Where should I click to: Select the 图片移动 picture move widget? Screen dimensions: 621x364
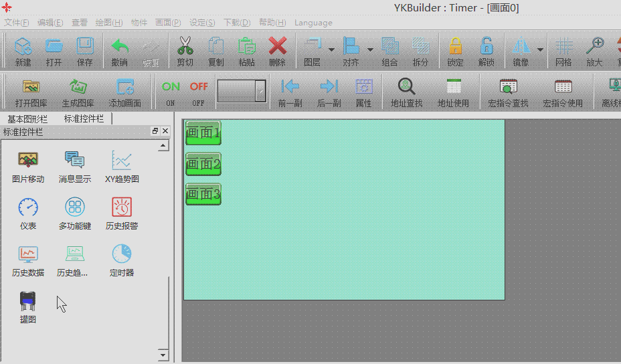point(28,161)
